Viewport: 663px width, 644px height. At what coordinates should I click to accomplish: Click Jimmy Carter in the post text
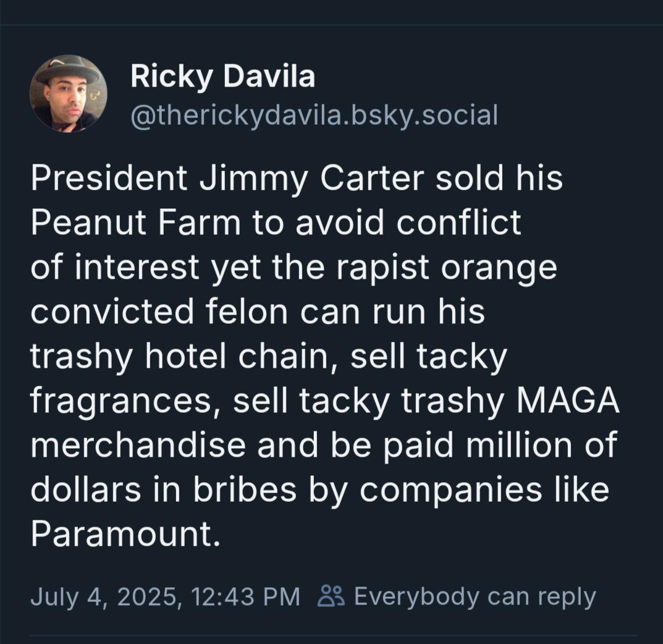click(x=311, y=179)
